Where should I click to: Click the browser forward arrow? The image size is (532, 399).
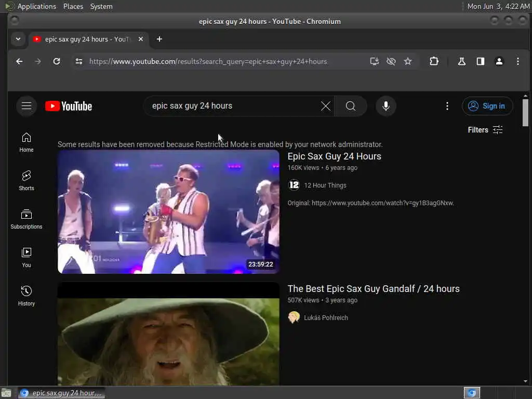coord(38,61)
